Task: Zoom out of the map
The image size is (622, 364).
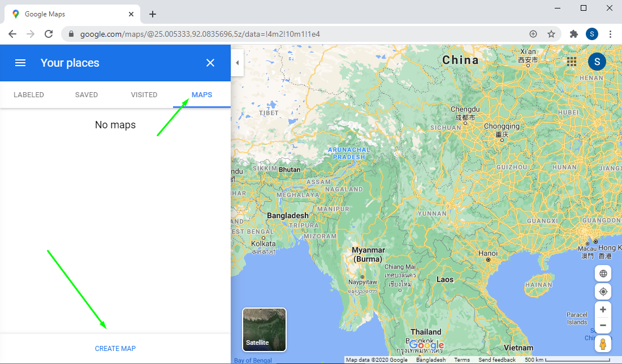Action: 603,326
